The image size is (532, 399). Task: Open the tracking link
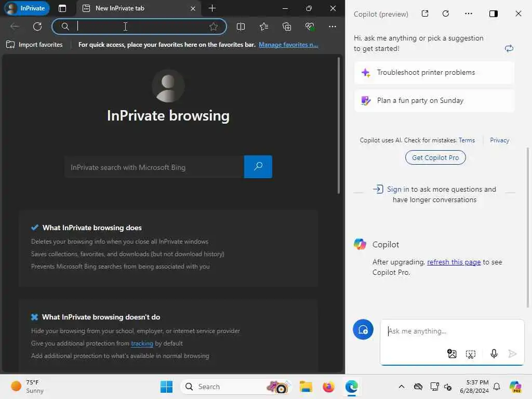(x=142, y=343)
